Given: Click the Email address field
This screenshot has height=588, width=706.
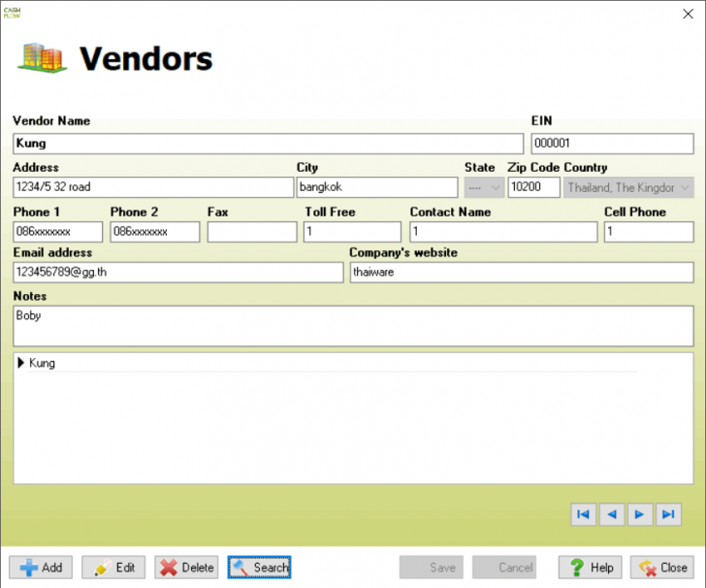Looking at the screenshot, I should coord(178,272).
